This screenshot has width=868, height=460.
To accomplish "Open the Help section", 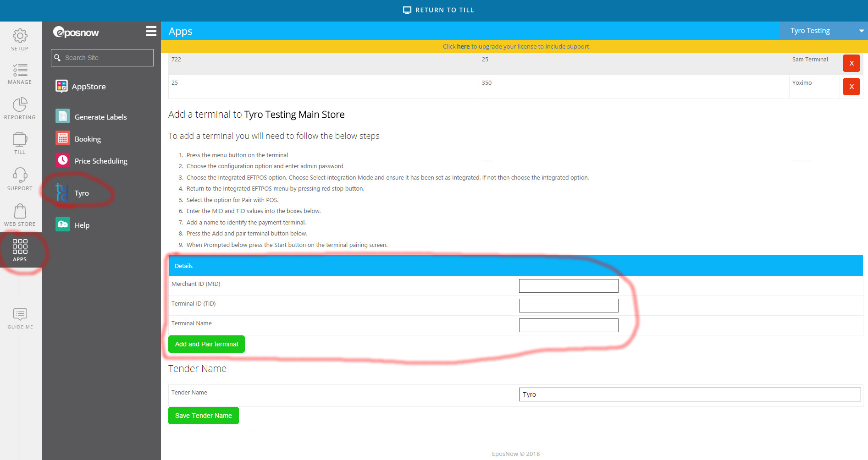I will tap(82, 225).
